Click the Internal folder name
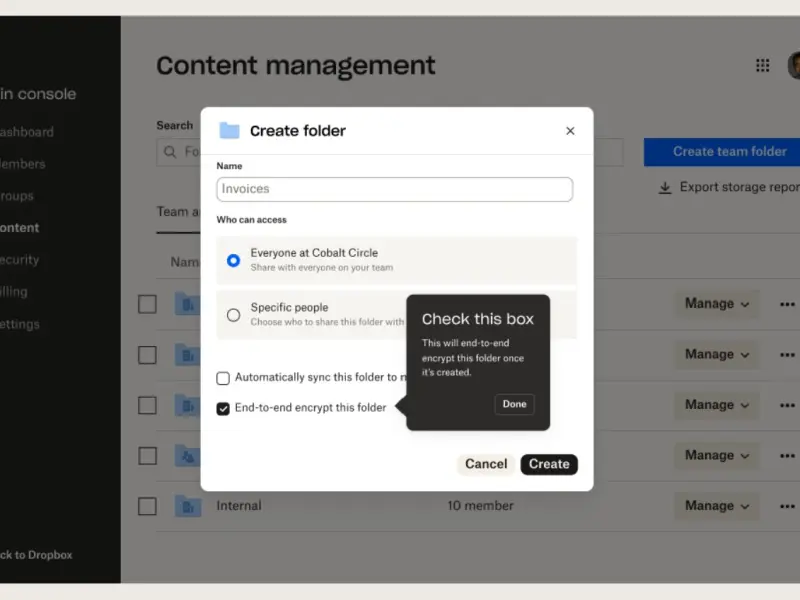Image resolution: width=800 pixels, height=600 pixels. click(239, 506)
